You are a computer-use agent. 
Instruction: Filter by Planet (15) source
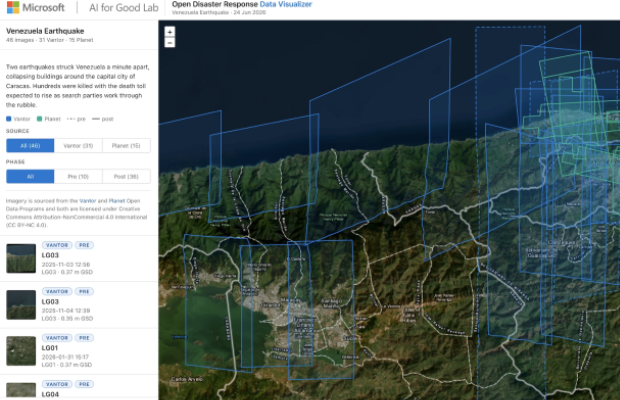[x=126, y=145]
